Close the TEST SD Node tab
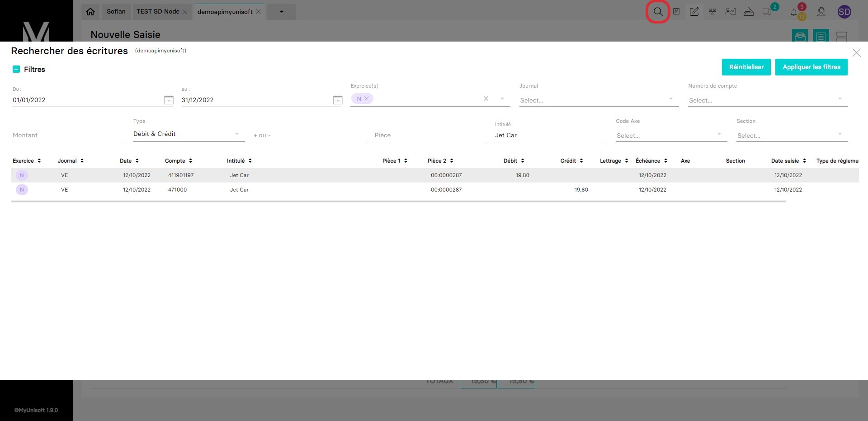The image size is (868, 421). tap(185, 12)
